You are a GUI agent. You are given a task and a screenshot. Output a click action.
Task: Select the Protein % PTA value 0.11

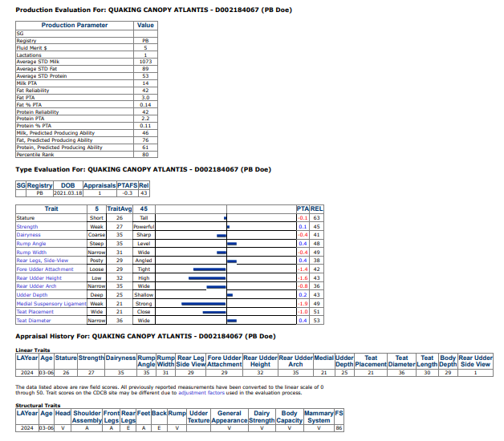point(145,126)
